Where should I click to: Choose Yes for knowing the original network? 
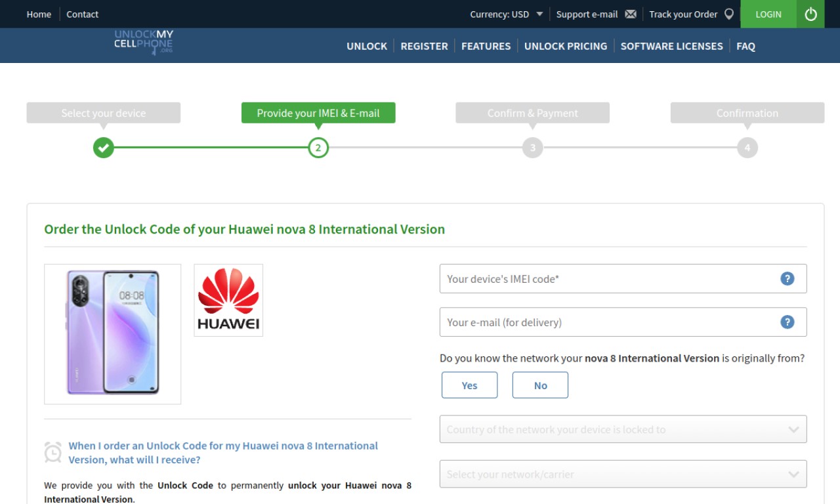pyautogui.click(x=470, y=385)
